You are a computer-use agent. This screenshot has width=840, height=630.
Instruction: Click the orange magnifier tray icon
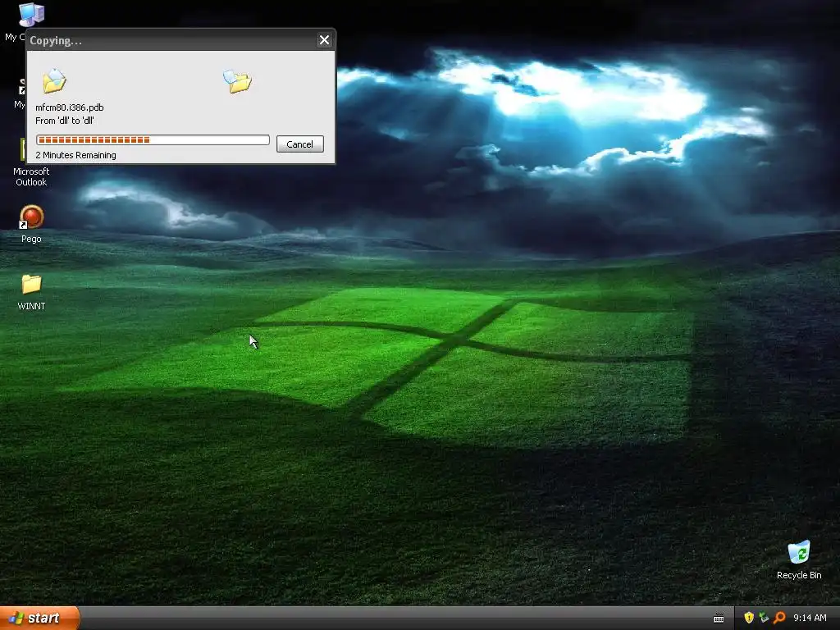[x=779, y=618]
